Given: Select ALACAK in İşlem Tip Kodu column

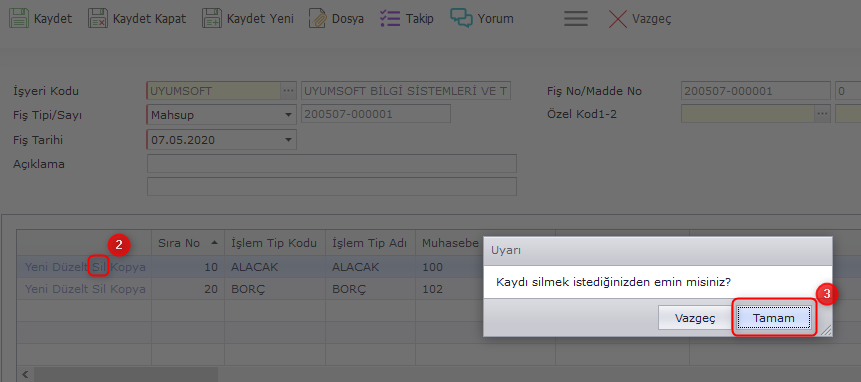Looking at the screenshot, I should pyautogui.click(x=275, y=267).
